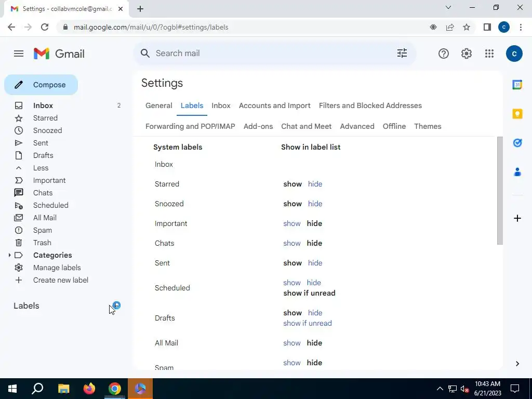Expand the Categories section arrow
This screenshot has height=399, width=532.
click(x=9, y=255)
